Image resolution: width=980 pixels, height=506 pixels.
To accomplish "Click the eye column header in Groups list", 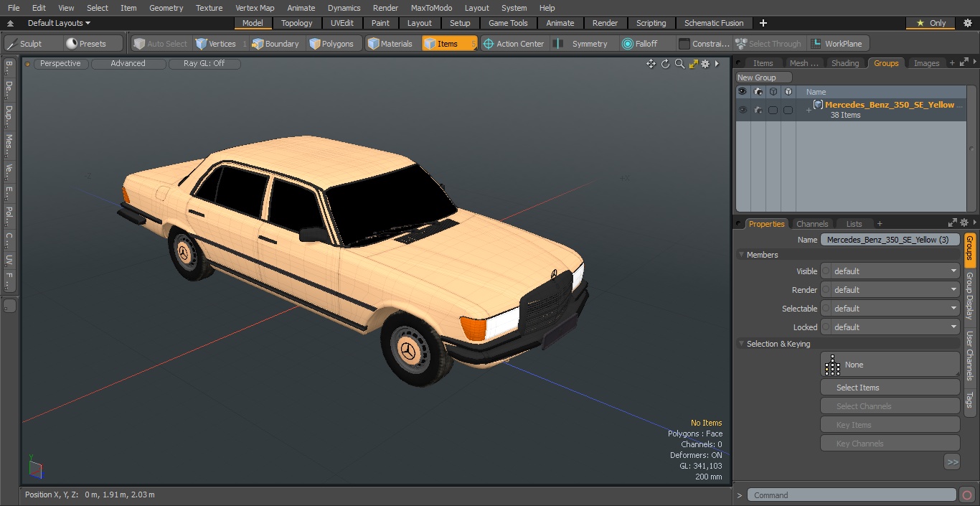I will click(743, 92).
